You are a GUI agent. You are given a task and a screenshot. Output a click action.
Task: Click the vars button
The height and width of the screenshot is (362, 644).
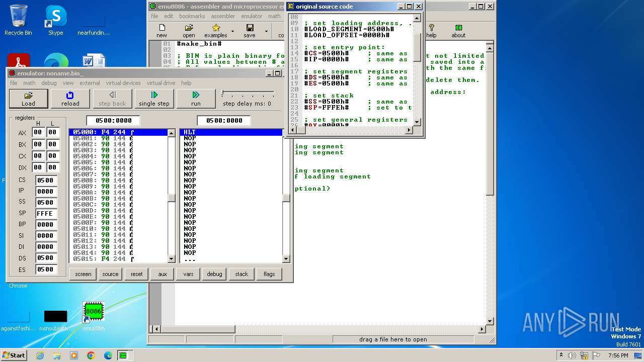(188, 274)
